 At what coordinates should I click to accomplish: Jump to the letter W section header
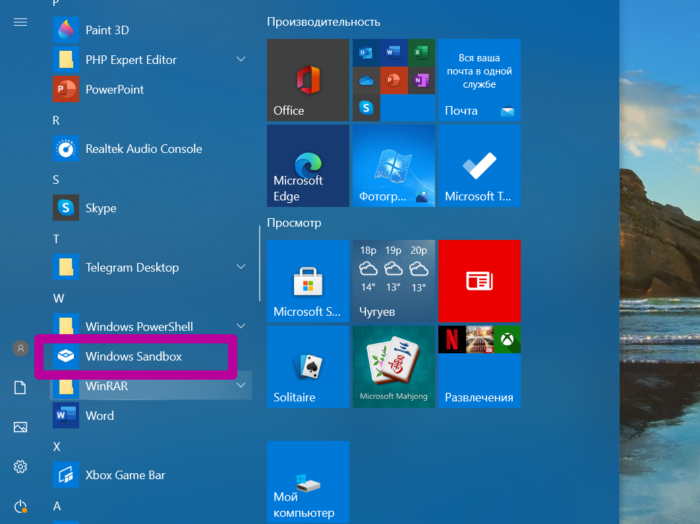click(x=57, y=298)
